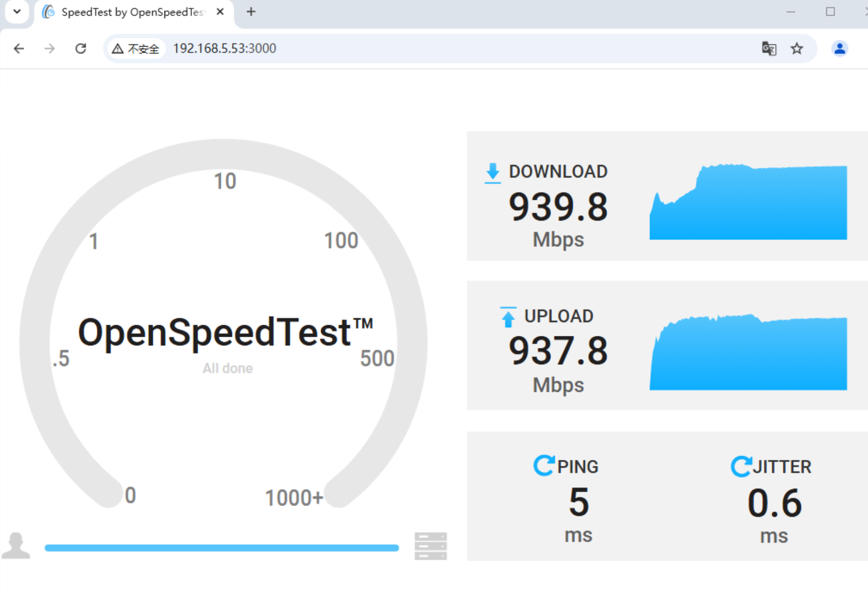The width and height of the screenshot is (868, 593).
Task: Click the DOWNLOAD label
Action: [x=558, y=172]
